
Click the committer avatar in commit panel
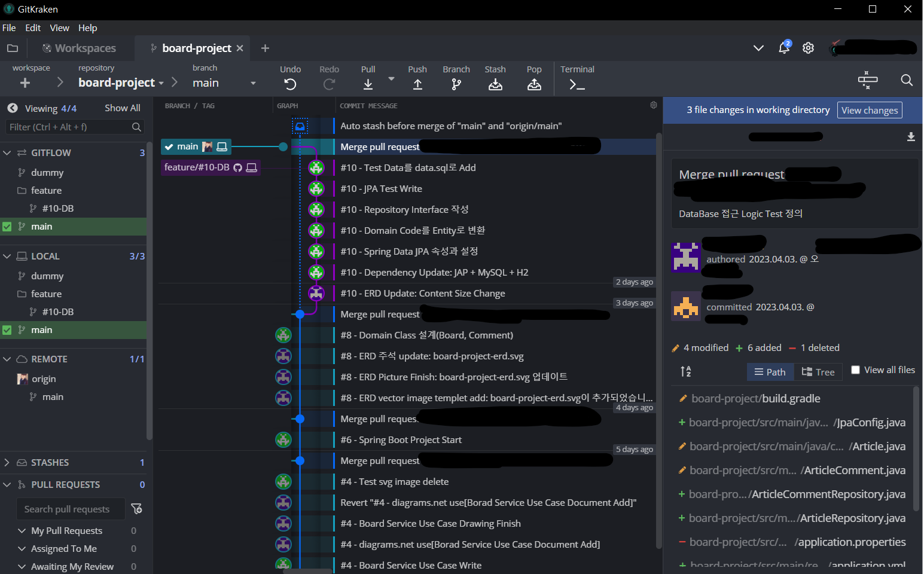685,306
